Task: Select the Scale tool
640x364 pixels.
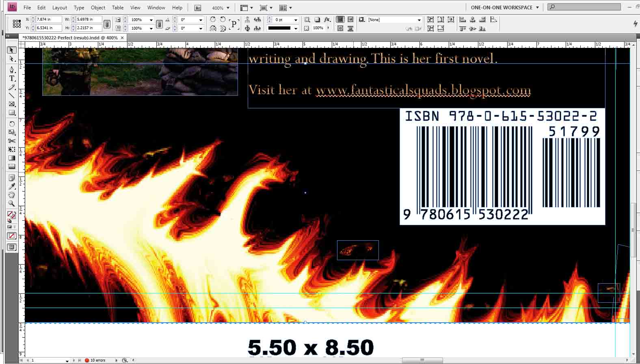Action: pos(12,132)
